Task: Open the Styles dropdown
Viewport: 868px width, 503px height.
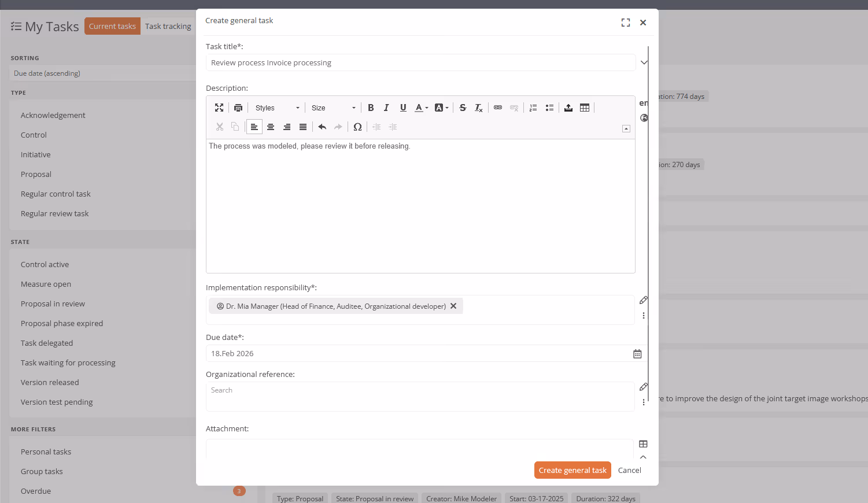Action: [x=278, y=108]
